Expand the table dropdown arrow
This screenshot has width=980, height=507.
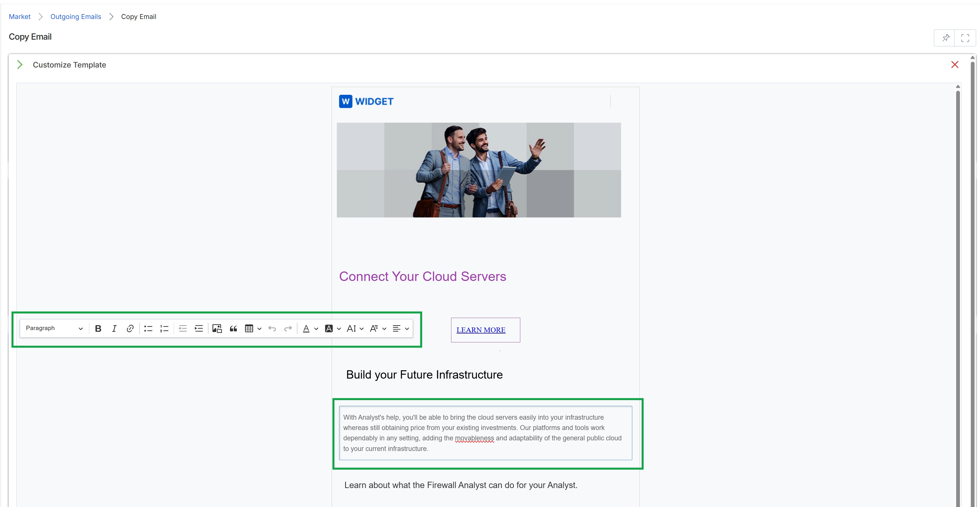[260, 329]
